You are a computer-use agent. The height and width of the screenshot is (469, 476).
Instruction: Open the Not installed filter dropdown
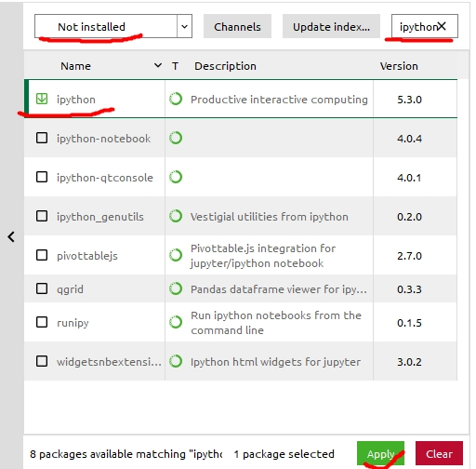pyautogui.click(x=113, y=26)
